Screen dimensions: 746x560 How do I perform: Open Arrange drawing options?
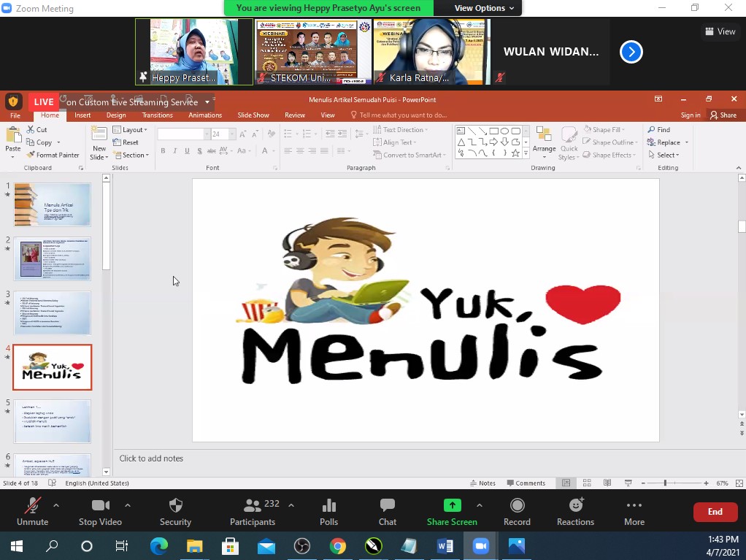coord(544,142)
